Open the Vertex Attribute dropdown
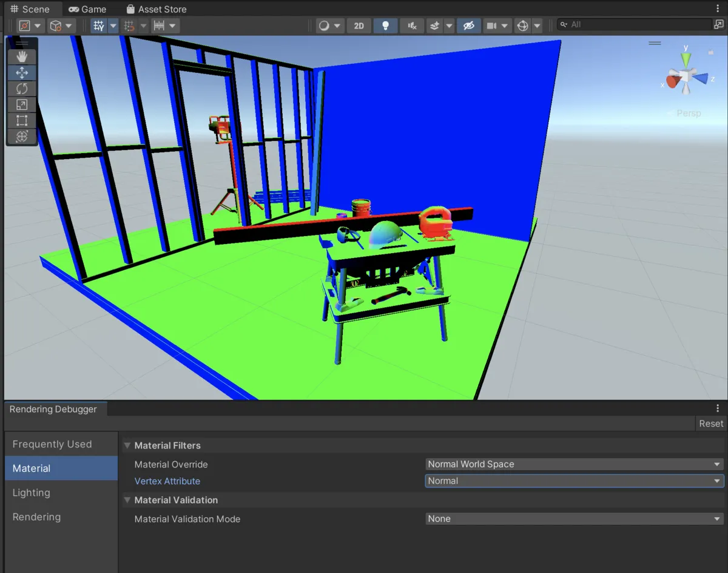This screenshot has height=573, width=728. tap(574, 481)
